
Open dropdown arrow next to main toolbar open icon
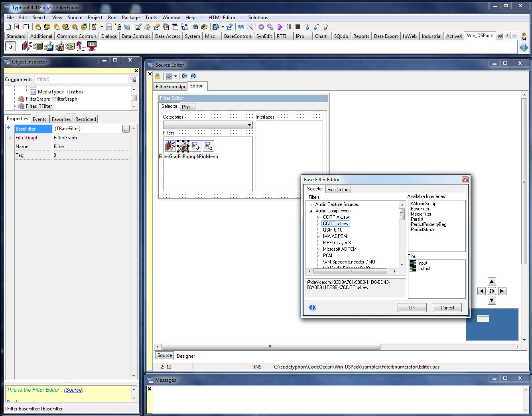102,27
